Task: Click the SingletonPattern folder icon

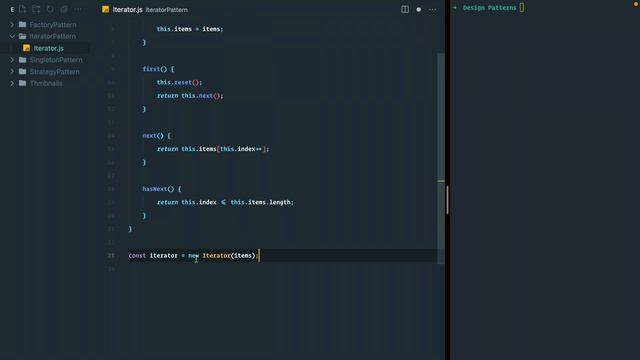Action: tap(22, 60)
